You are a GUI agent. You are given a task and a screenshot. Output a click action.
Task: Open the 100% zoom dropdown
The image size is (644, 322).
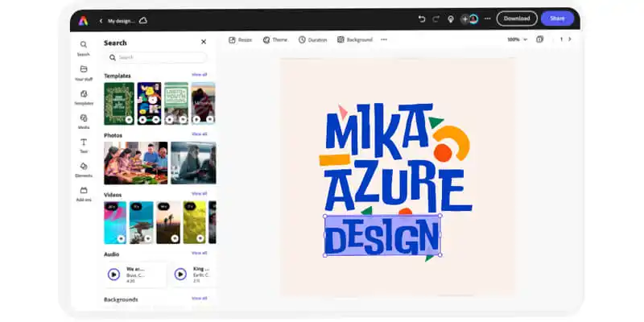[517, 39]
